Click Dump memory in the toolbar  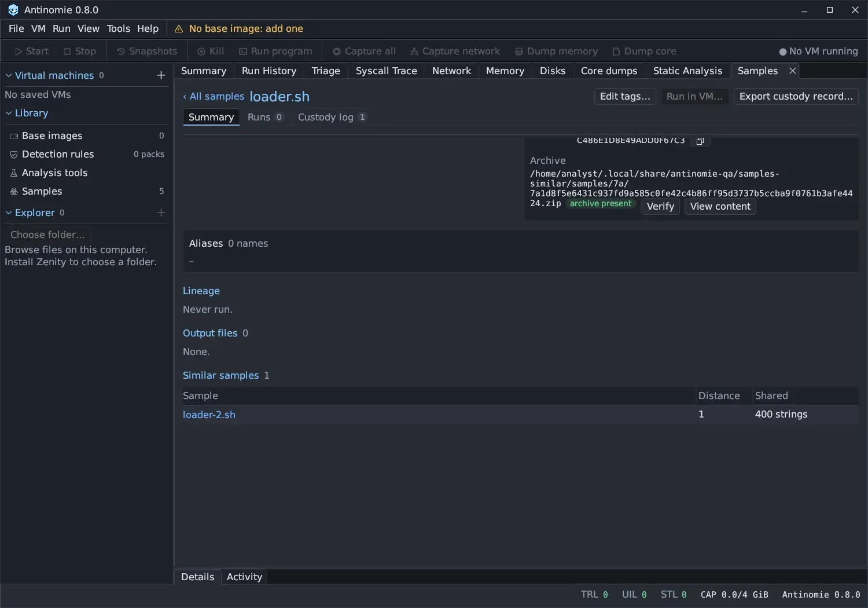(x=556, y=51)
